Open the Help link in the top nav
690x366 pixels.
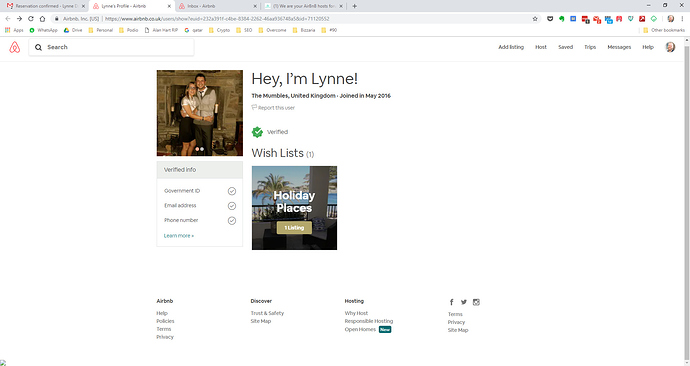coord(648,47)
